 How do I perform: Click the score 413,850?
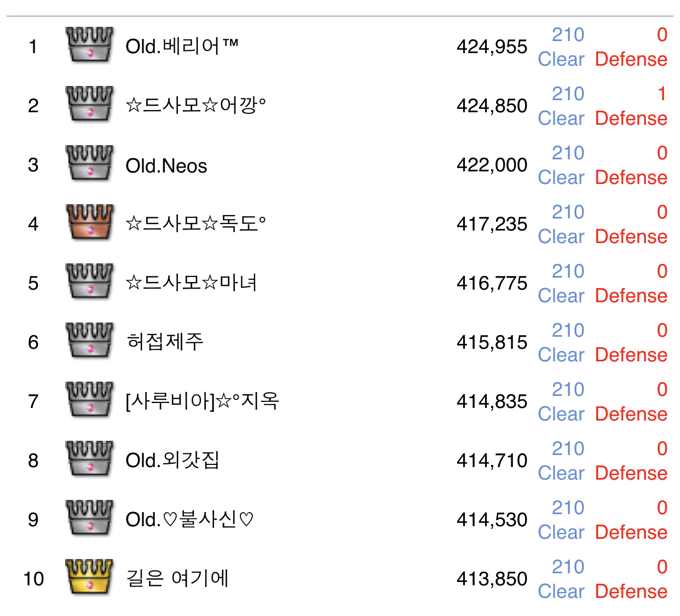coord(492,579)
